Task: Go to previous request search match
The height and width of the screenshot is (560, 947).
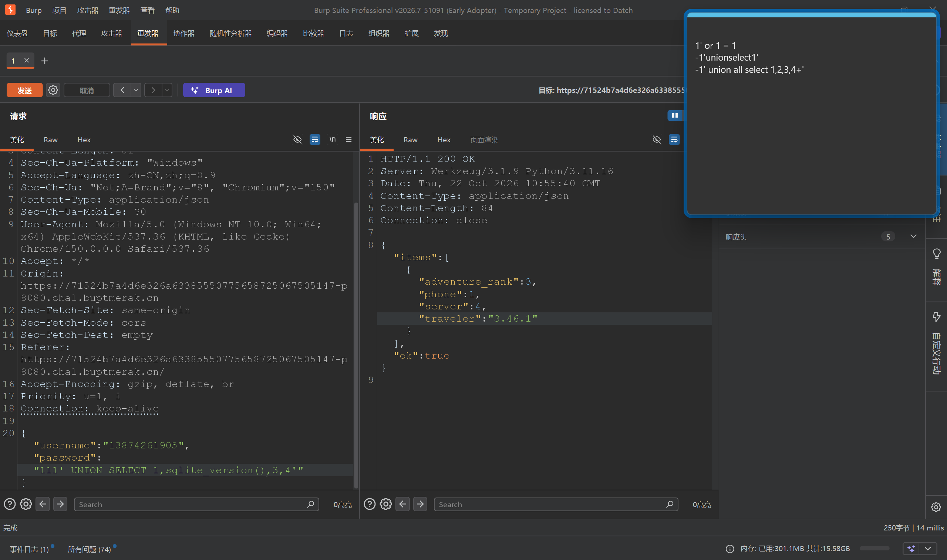Action: pyautogui.click(x=43, y=504)
